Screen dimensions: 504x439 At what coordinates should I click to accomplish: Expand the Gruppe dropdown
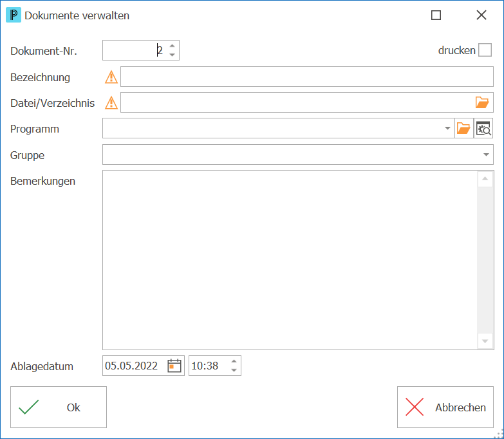pyautogui.click(x=486, y=154)
